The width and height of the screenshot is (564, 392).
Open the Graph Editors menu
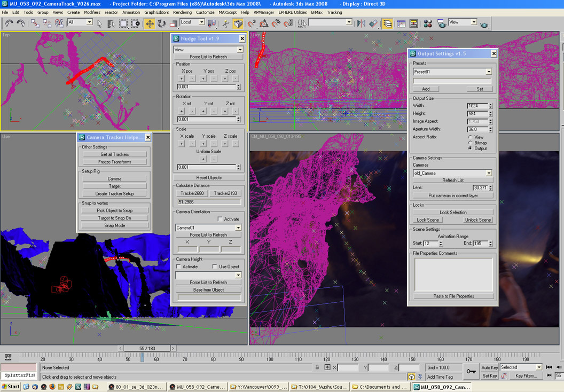[x=156, y=12]
